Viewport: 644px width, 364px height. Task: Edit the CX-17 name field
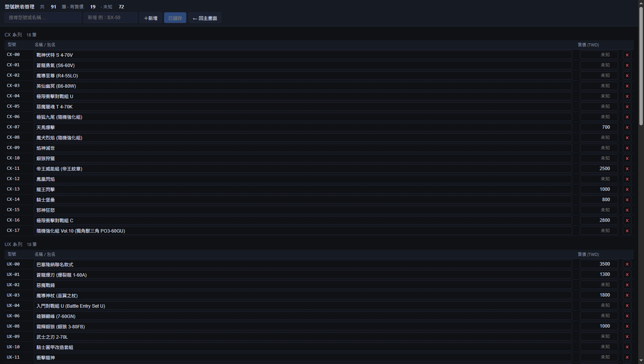pyautogui.click(x=303, y=231)
